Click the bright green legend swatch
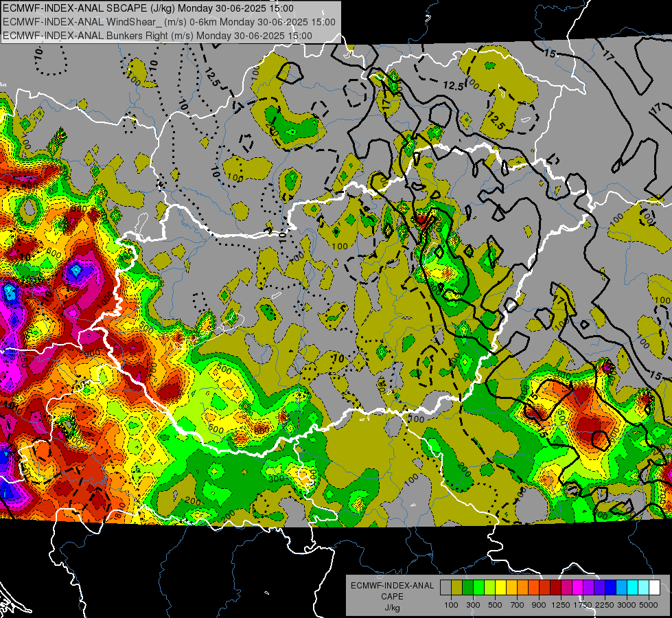 click(x=478, y=588)
